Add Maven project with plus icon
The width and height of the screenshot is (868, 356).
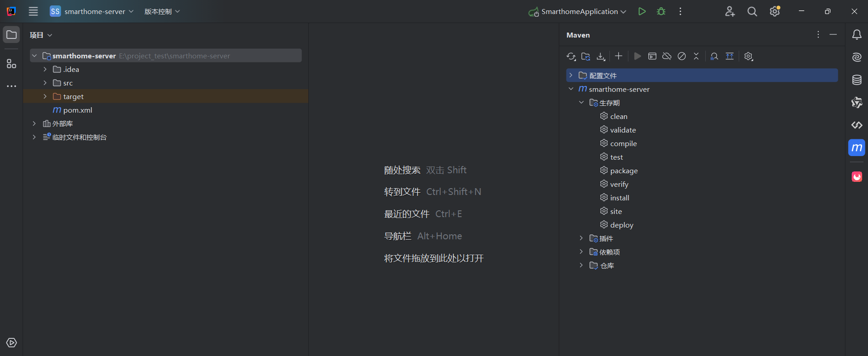point(618,56)
